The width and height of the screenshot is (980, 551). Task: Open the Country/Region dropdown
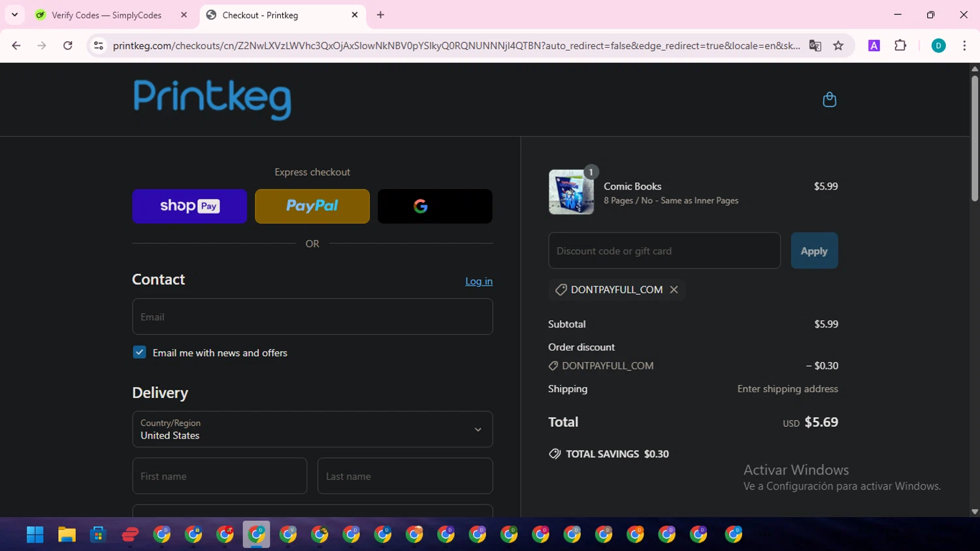312,429
